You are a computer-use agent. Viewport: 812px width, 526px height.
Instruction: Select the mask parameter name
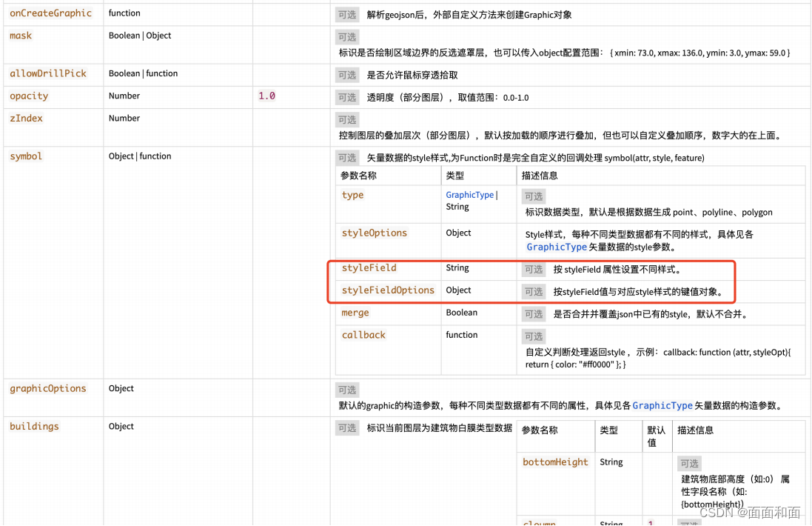coord(20,36)
